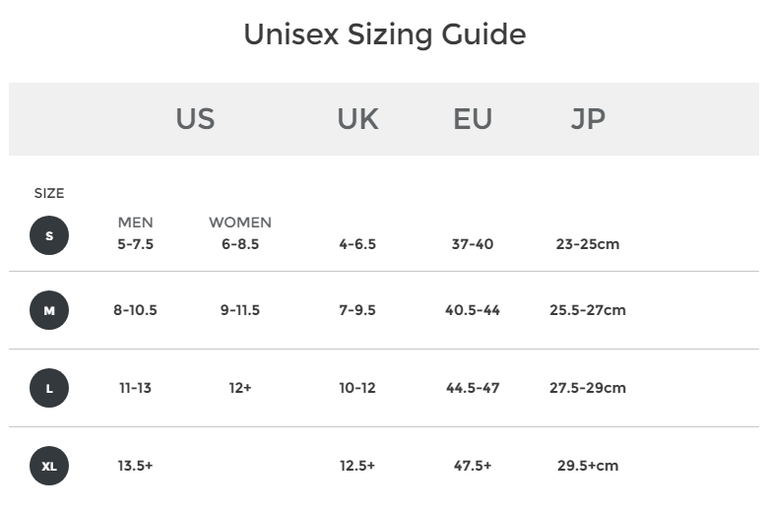Click the JP column header
The width and height of the screenshot is (768, 511).
point(588,119)
